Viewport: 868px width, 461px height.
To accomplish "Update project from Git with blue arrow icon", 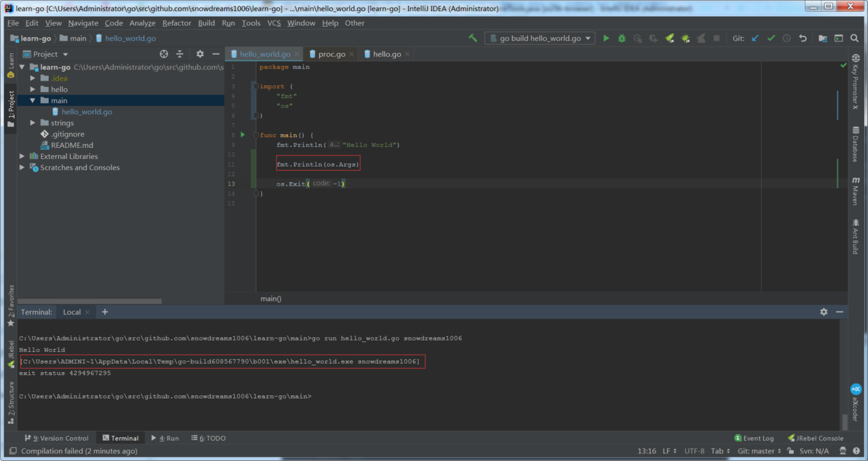I will (755, 38).
